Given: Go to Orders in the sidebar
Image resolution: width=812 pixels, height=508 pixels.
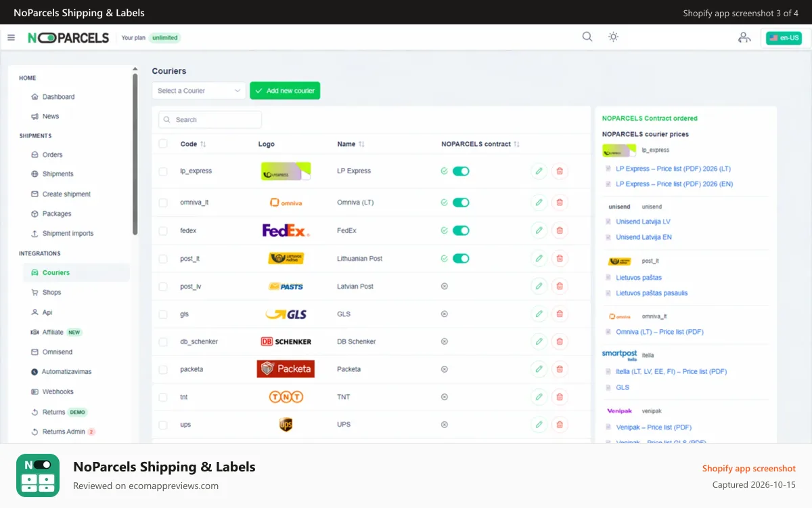Looking at the screenshot, I should [52, 154].
